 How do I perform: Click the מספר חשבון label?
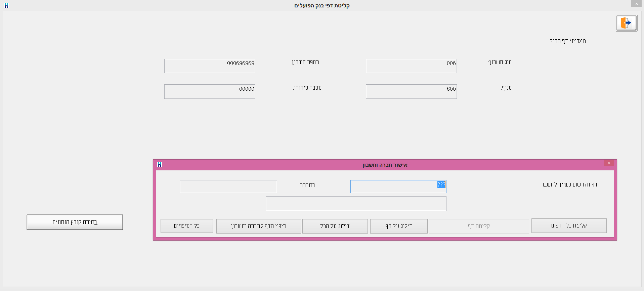point(305,62)
